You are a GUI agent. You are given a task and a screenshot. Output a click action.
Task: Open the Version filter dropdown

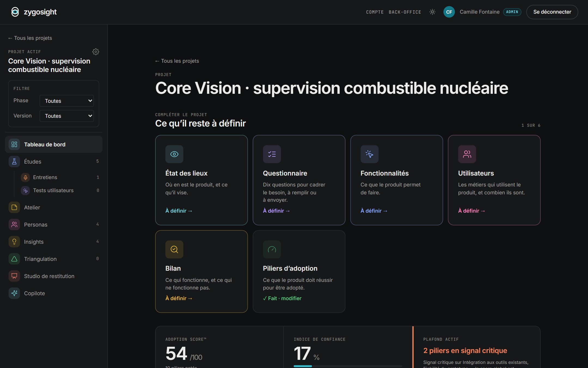coord(67,116)
